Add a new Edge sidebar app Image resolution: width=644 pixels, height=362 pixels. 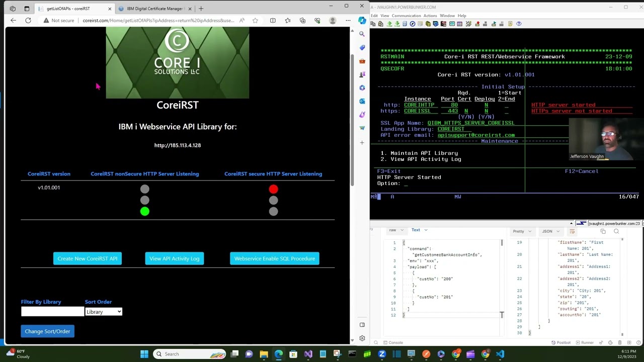362,143
